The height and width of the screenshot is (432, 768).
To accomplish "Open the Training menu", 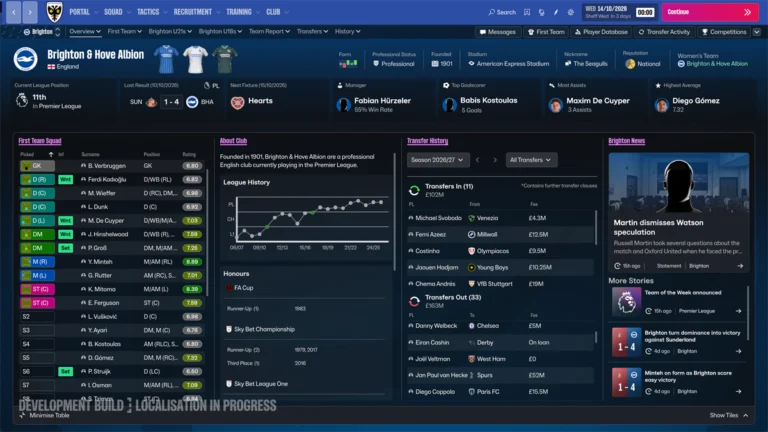I will (x=243, y=12).
